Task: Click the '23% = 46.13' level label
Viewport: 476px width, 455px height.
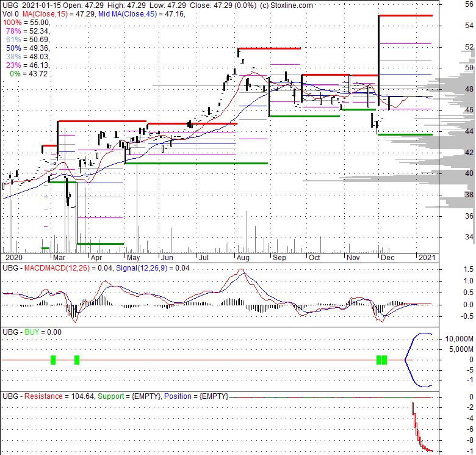Action: tap(27, 65)
